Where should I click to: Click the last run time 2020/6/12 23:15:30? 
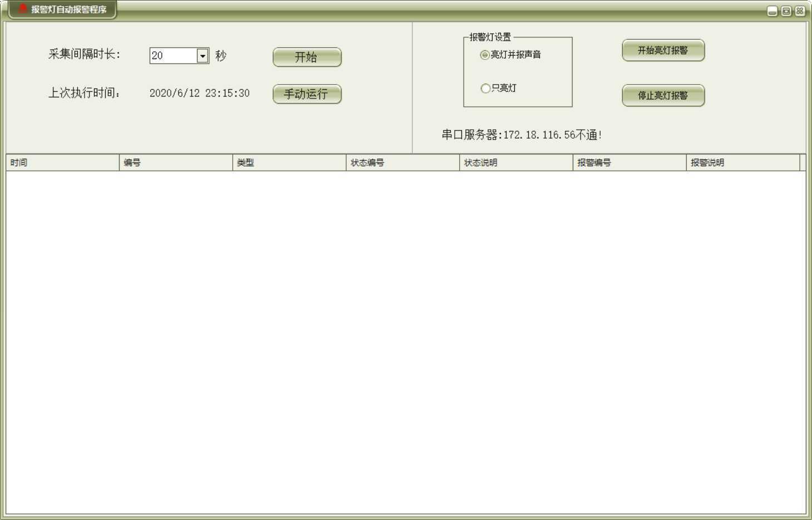coord(199,93)
